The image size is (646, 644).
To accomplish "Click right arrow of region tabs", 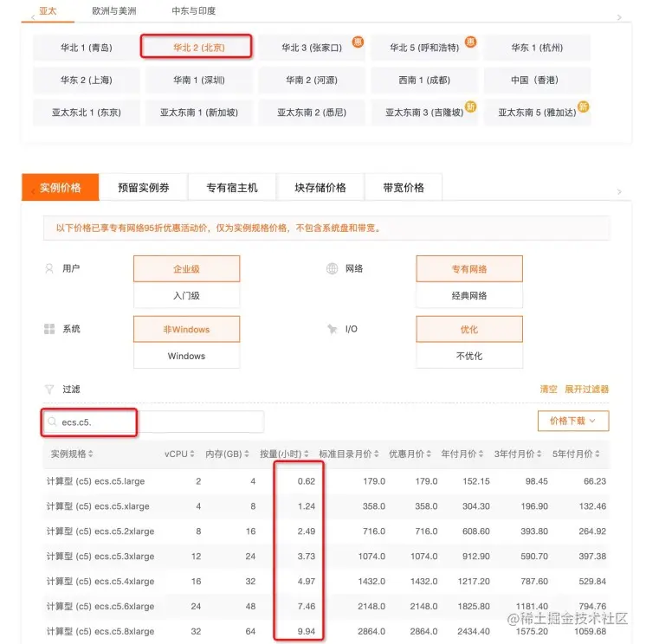I will pos(619,17).
